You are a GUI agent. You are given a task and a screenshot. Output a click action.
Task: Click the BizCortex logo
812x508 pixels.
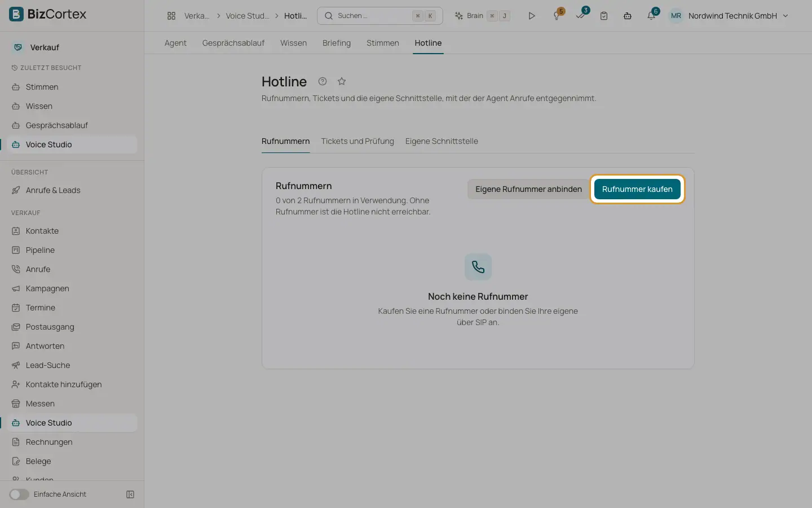pyautogui.click(x=48, y=14)
